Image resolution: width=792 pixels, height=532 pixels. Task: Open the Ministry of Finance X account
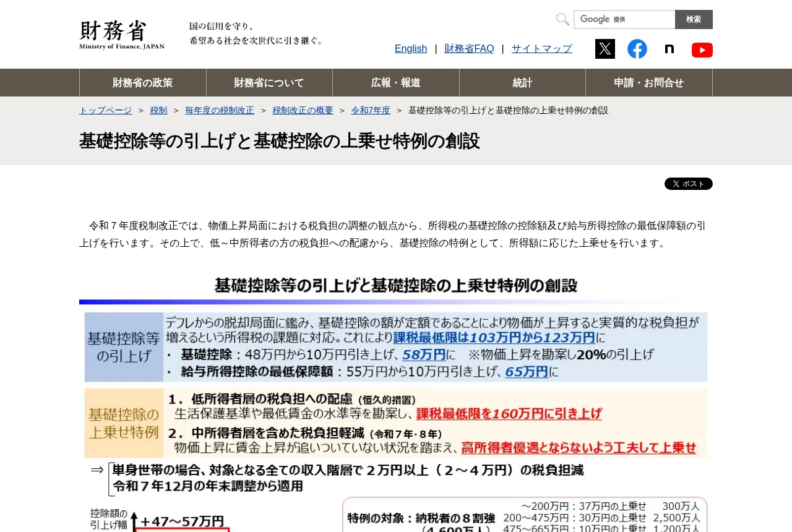click(605, 49)
